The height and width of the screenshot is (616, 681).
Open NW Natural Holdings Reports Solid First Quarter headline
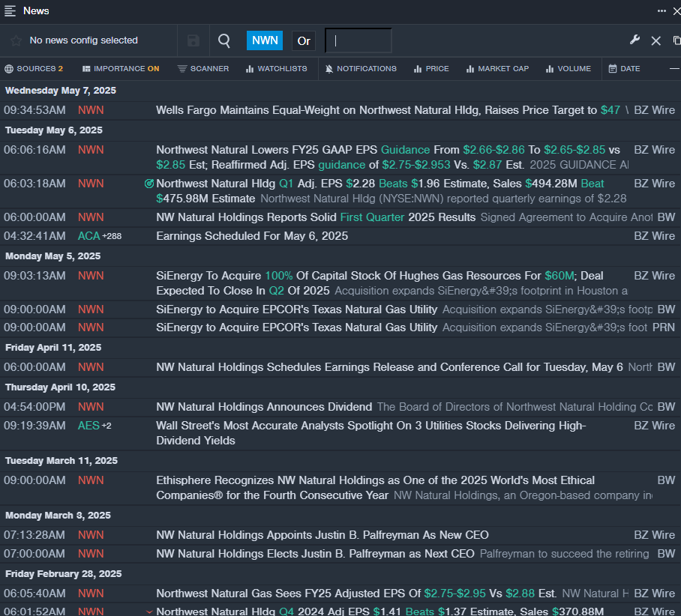tap(316, 217)
